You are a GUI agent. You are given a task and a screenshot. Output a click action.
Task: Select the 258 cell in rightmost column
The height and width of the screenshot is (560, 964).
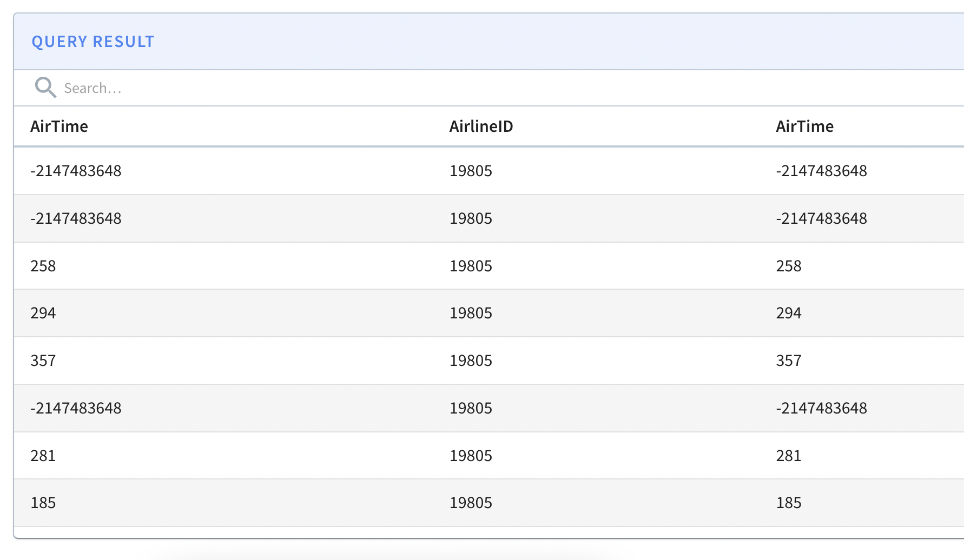[x=789, y=266]
